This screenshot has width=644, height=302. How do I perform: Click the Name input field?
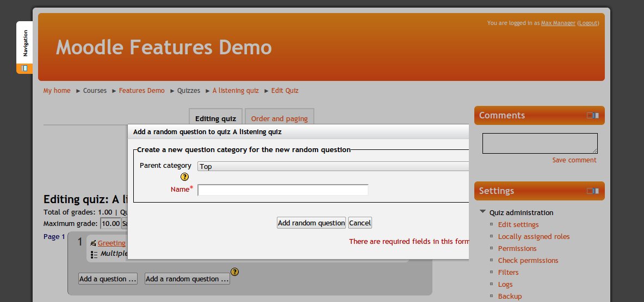pyautogui.click(x=283, y=190)
